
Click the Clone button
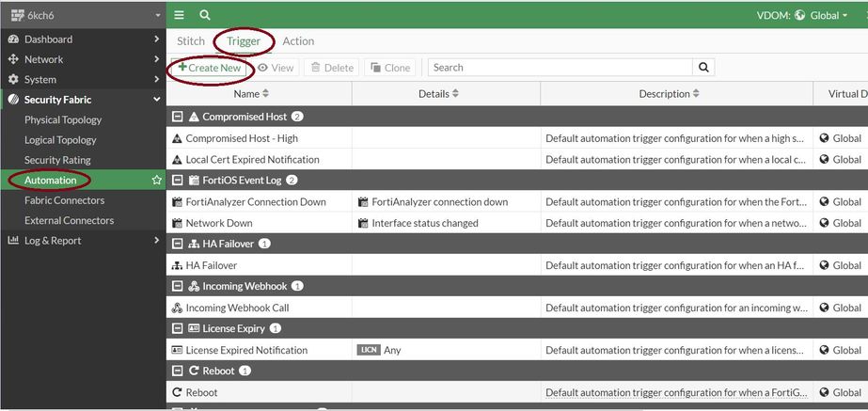pos(390,68)
